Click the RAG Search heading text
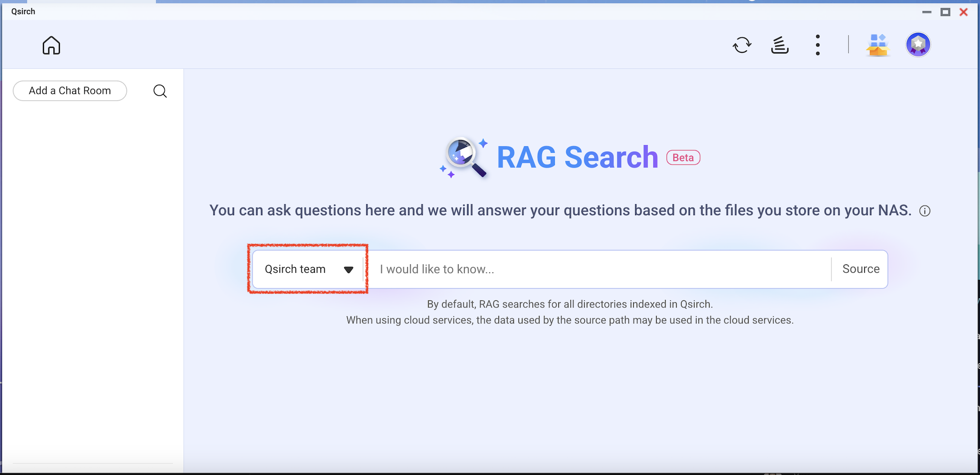The height and width of the screenshot is (475, 980). (x=577, y=158)
